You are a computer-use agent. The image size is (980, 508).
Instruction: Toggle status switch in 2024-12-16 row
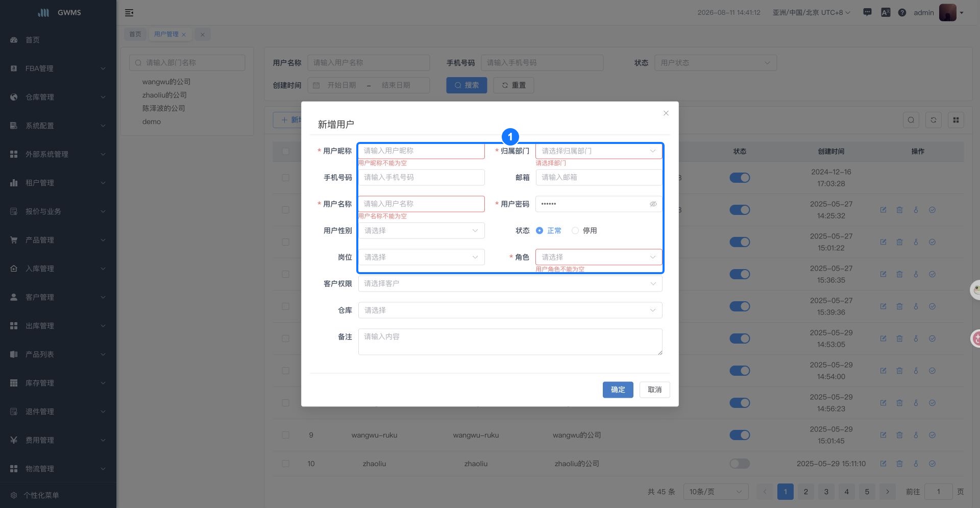740,178
